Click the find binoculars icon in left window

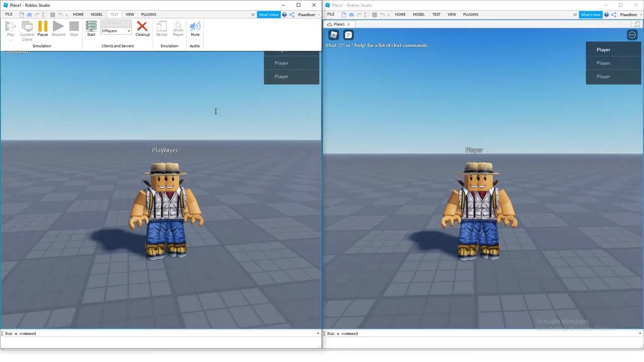pyautogui.click(x=30, y=15)
